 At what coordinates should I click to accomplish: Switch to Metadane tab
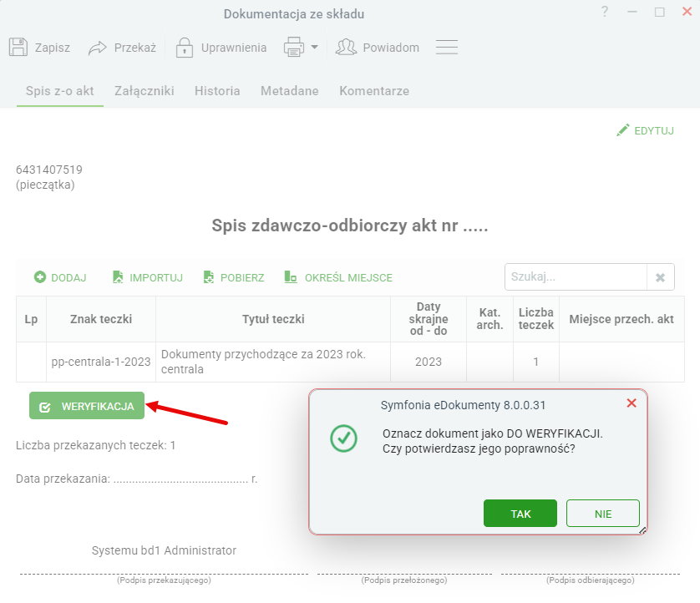pyautogui.click(x=290, y=91)
